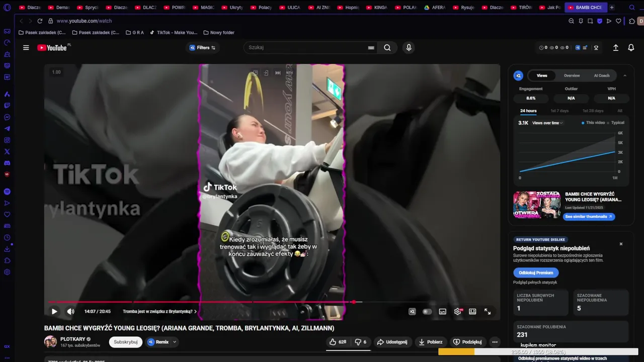Open the 'G R A' bookmarks folder
The image size is (644, 362).
click(134, 33)
